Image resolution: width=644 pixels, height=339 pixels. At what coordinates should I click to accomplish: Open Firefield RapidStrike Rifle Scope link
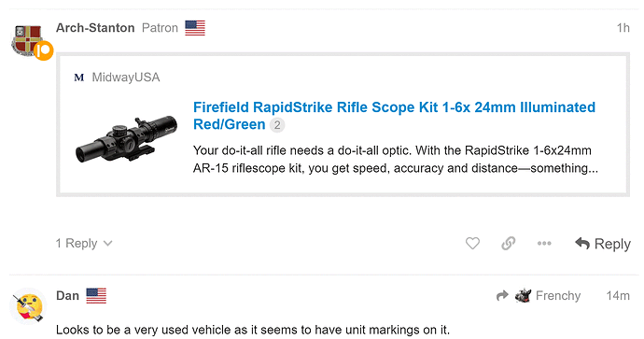[394, 116]
